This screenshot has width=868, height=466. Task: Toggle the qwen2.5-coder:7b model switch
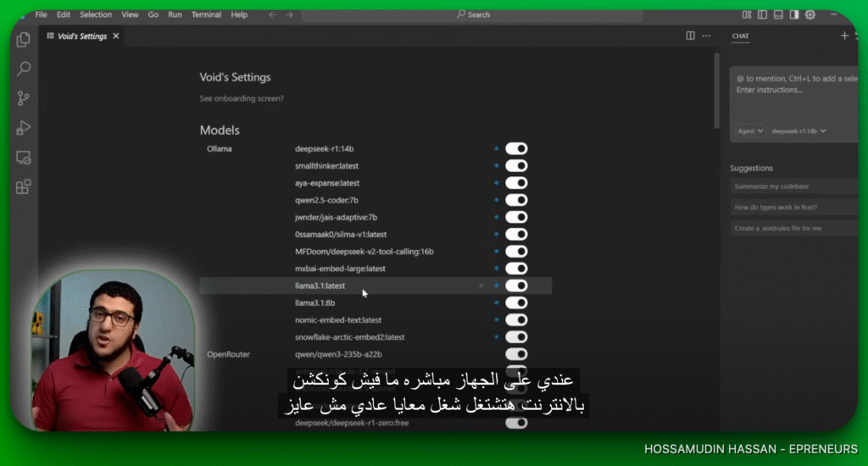coord(516,200)
